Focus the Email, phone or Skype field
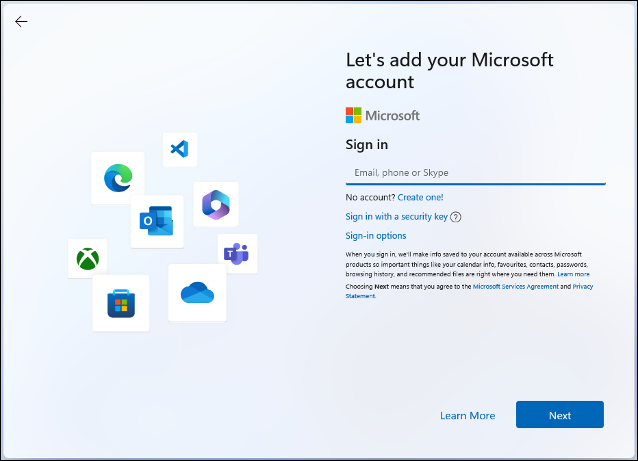The width and height of the screenshot is (638, 461). point(475,173)
